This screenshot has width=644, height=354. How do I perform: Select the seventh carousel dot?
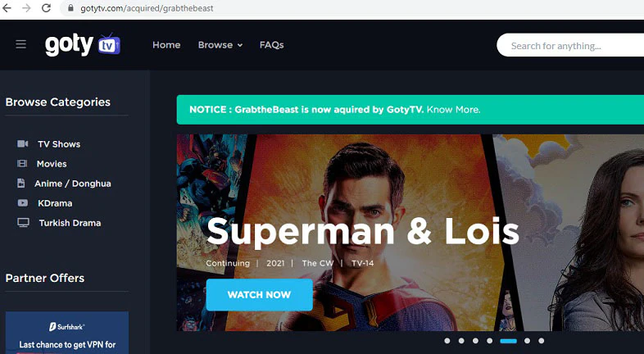click(x=542, y=341)
